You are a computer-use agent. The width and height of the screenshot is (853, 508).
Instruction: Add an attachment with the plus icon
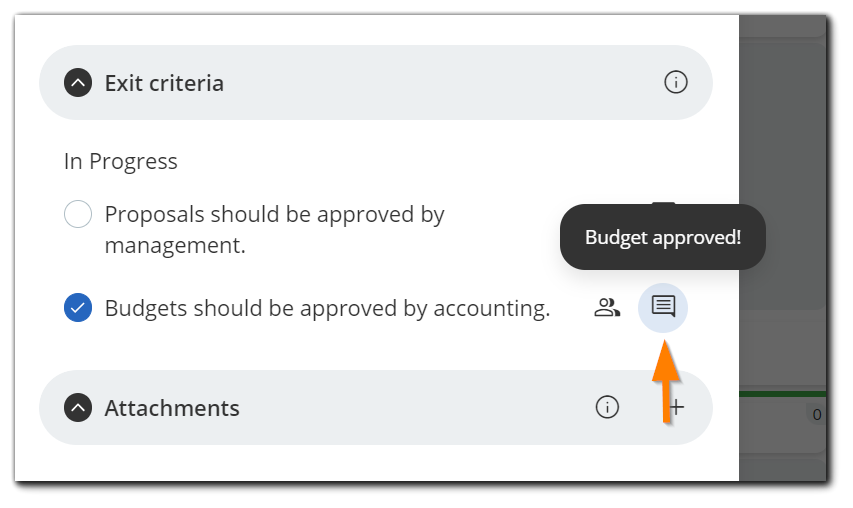pyautogui.click(x=677, y=407)
